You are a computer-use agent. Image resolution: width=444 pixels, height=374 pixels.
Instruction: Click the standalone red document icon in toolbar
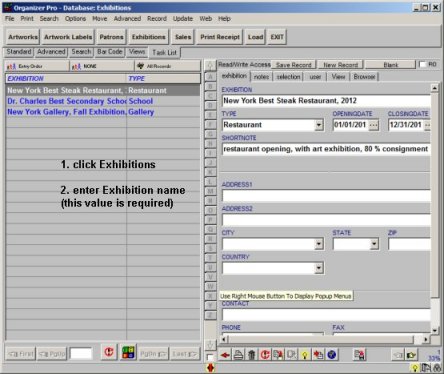pos(359,355)
